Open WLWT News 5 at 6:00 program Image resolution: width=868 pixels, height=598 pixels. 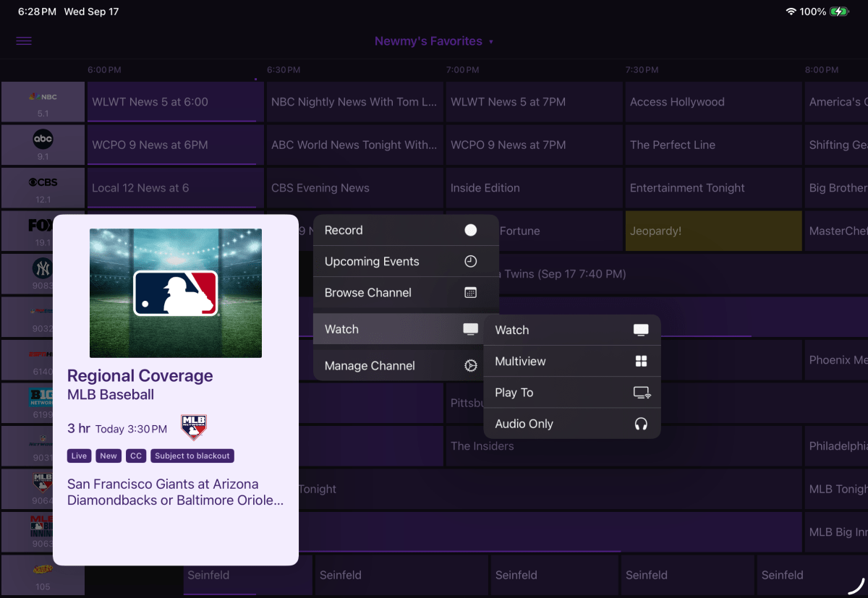(176, 102)
